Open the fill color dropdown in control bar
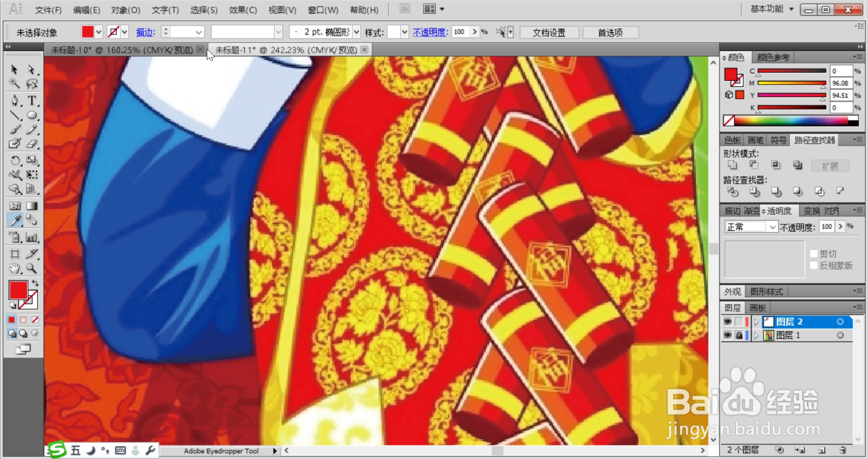The height and width of the screenshot is (459, 868). [99, 32]
